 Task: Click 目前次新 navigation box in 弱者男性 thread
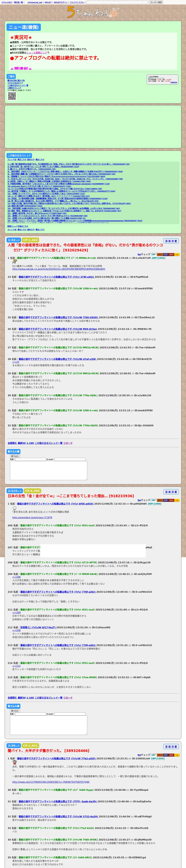click(x=171, y=241)
